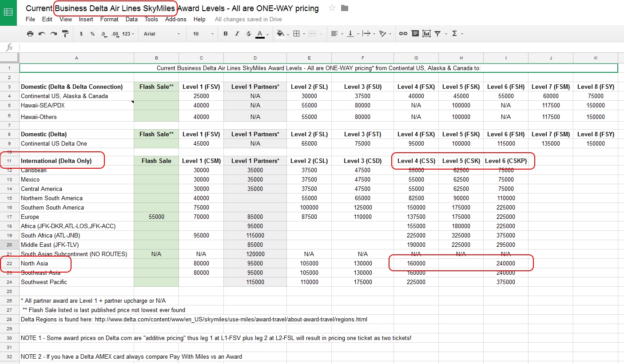The height and width of the screenshot is (364, 624).
Task: Open the 123 number formats dropdown
Action: coord(128,34)
